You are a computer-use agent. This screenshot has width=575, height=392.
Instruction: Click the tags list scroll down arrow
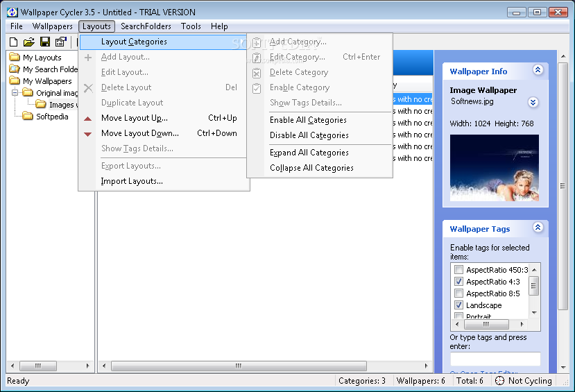(534, 313)
